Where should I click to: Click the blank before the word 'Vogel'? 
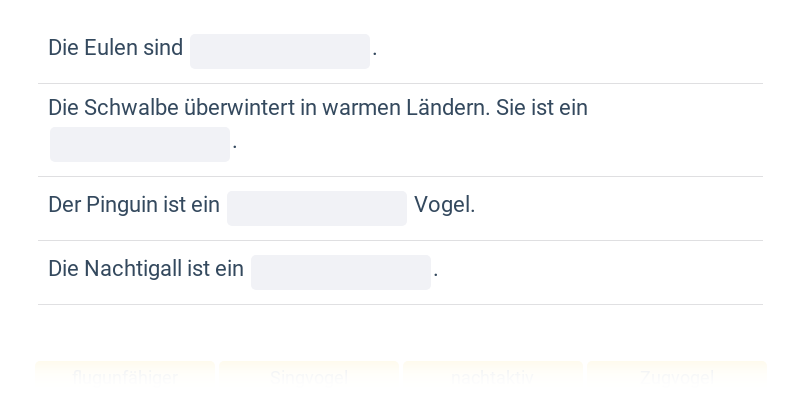[317, 208]
